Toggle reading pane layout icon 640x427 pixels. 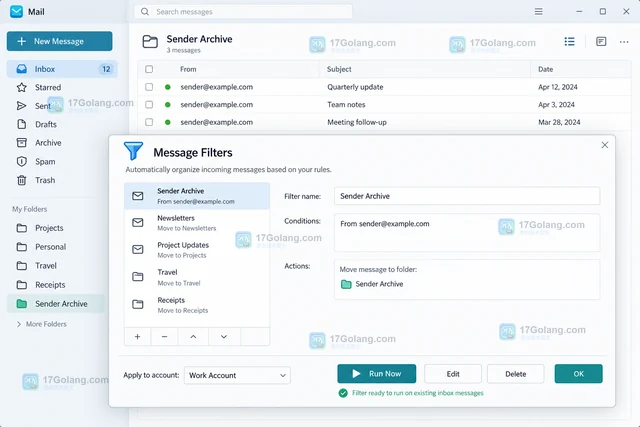601,41
